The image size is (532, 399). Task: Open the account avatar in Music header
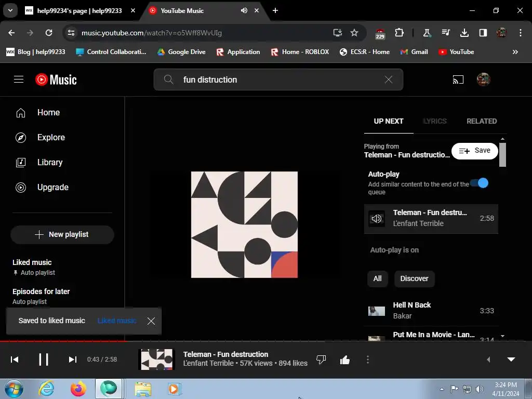484,79
